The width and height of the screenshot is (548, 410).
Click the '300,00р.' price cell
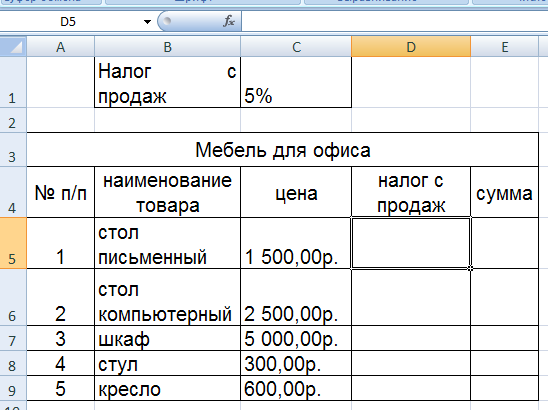point(296,364)
